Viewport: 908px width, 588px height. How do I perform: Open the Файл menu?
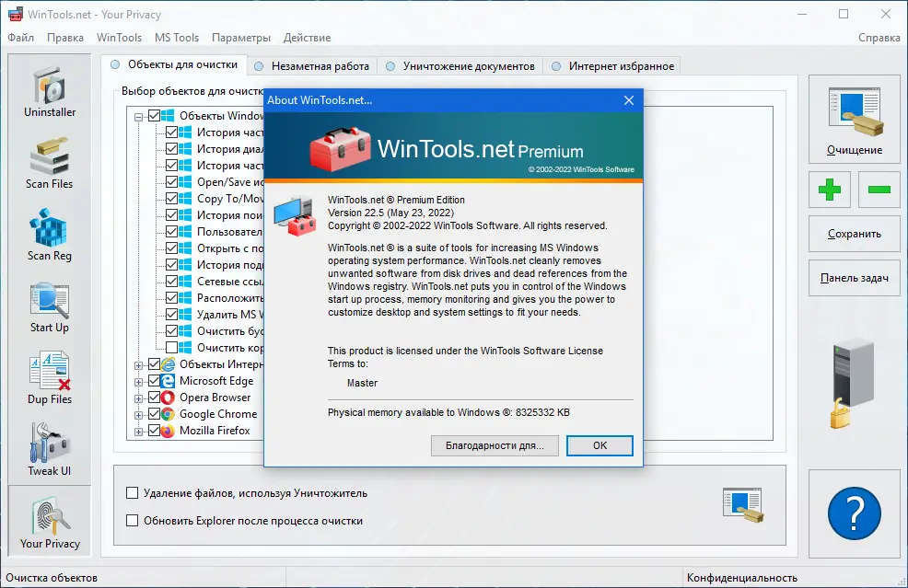(x=21, y=38)
